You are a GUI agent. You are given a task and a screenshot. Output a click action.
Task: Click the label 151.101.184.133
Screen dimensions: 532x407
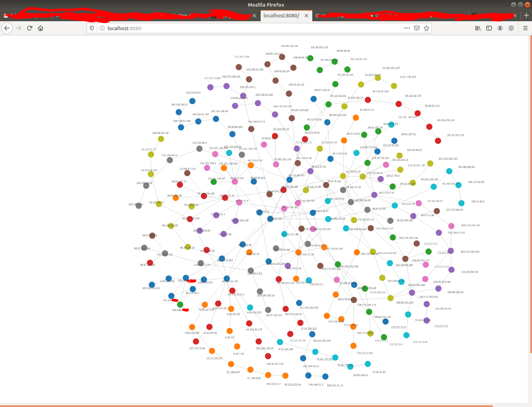pyautogui.click(x=448, y=159)
